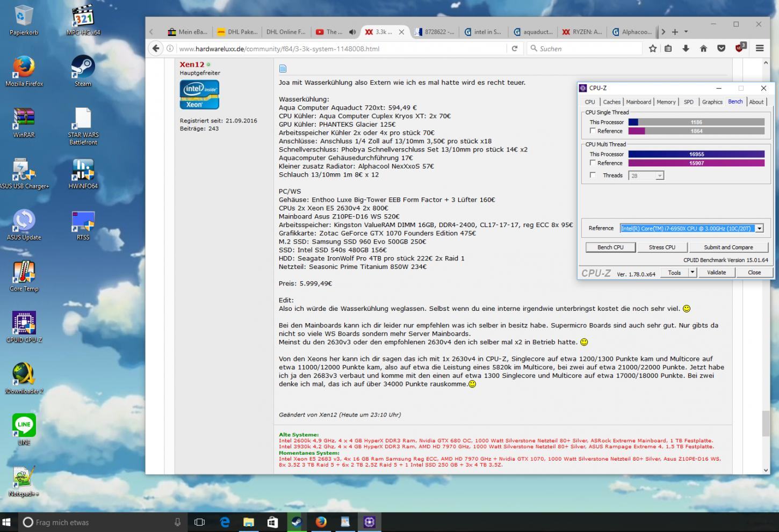Switch to the Caches tab in CPU-Z
Viewport: 779px width, 532px height.
611,102
